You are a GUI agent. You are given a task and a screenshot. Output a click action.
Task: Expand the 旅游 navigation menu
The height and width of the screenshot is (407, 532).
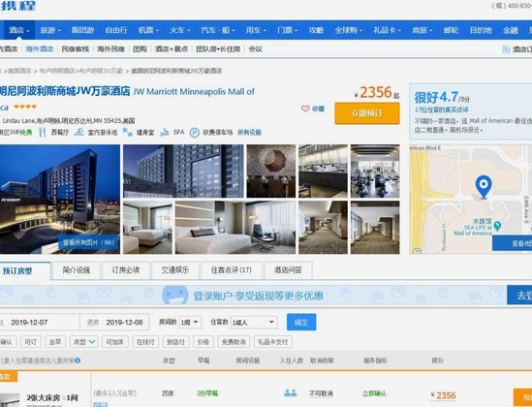click(50, 30)
